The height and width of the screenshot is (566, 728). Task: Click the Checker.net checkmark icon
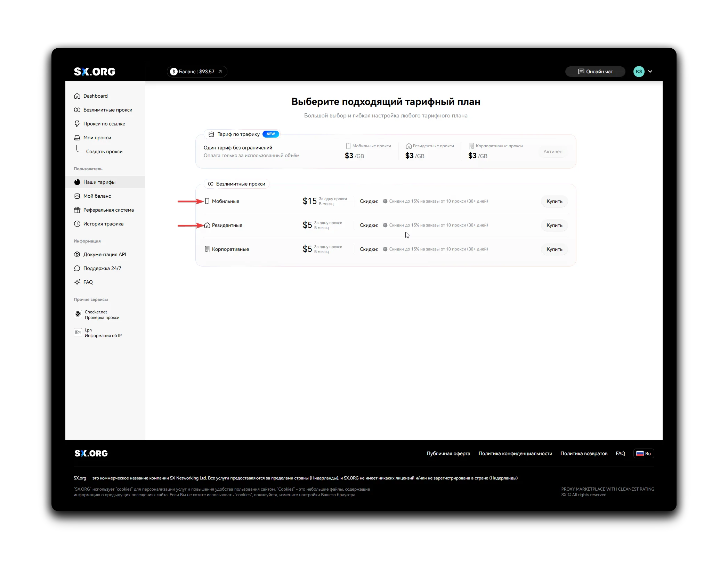point(78,314)
